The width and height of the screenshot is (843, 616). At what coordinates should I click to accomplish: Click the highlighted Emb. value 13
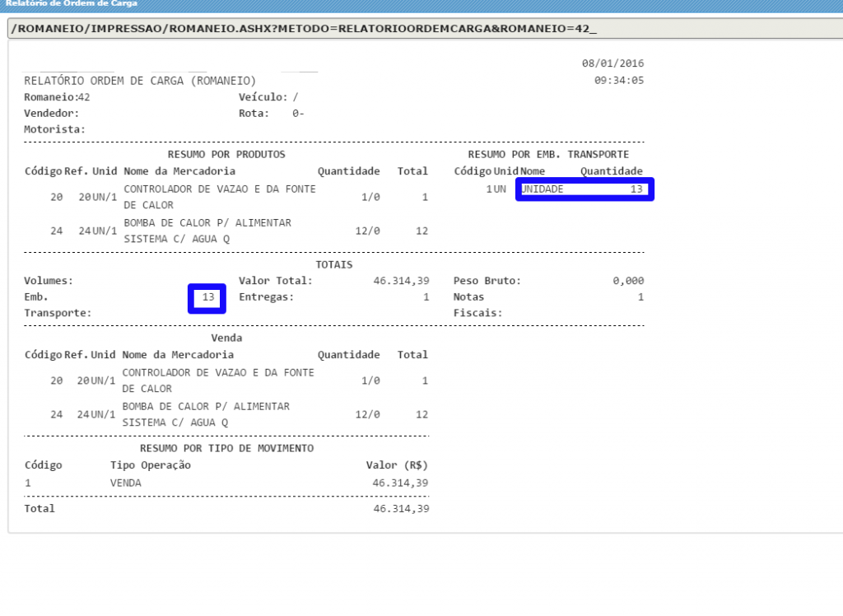pyautogui.click(x=207, y=297)
